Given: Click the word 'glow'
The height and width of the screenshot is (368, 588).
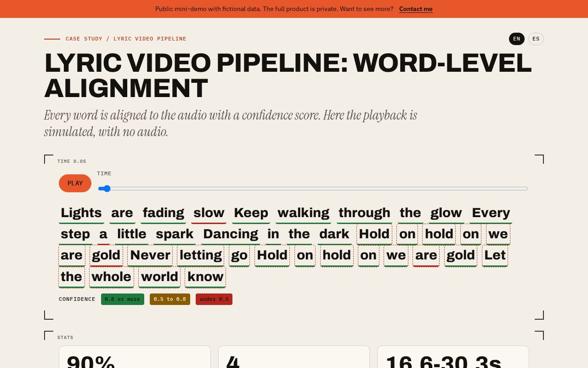Looking at the screenshot, I should [447, 213].
